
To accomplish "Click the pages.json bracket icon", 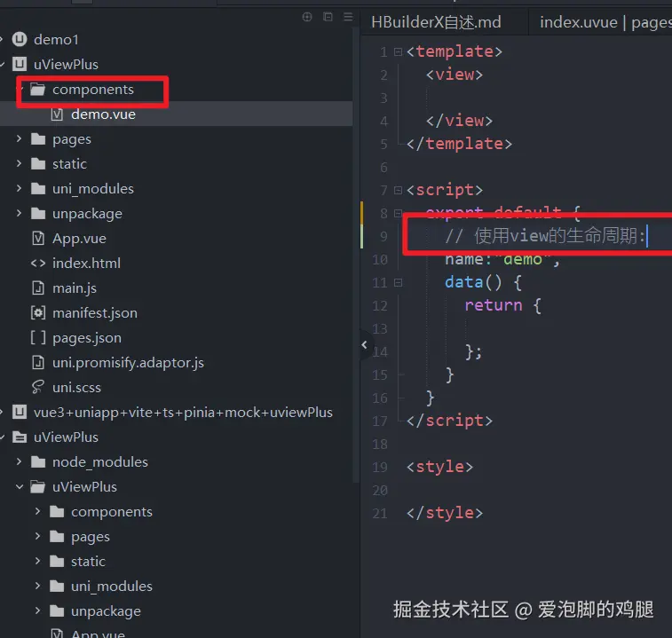I will point(38,338).
